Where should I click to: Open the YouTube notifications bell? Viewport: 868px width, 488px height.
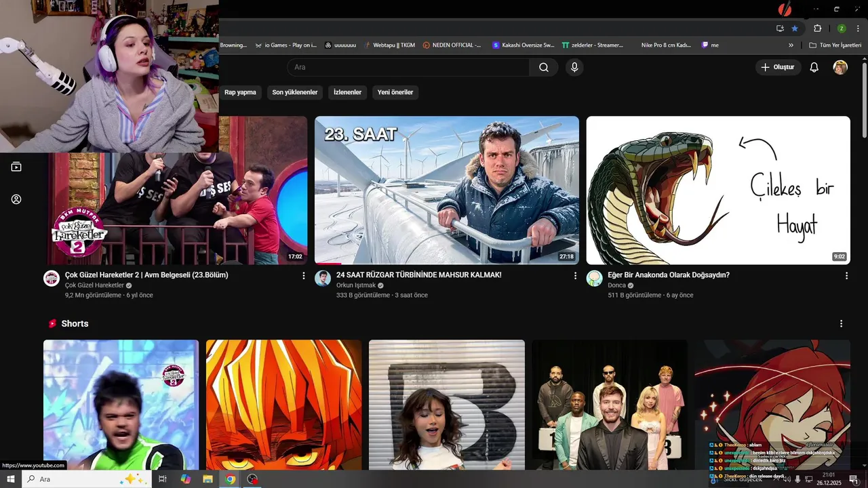814,67
